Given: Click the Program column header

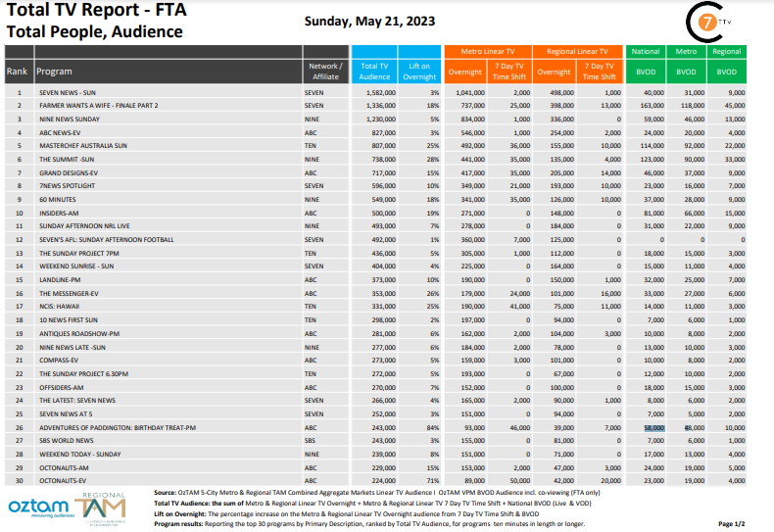Looking at the screenshot, I should tap(55, 72).
